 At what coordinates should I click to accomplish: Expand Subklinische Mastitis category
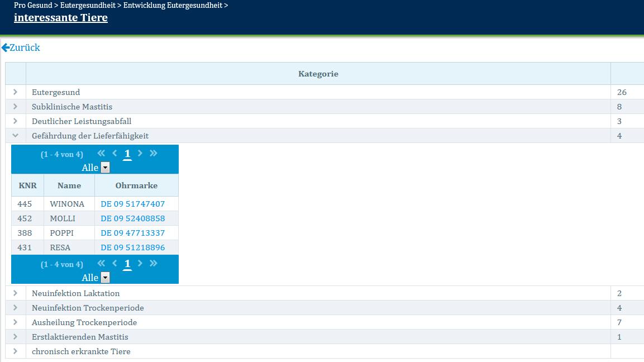coord(16,107)
